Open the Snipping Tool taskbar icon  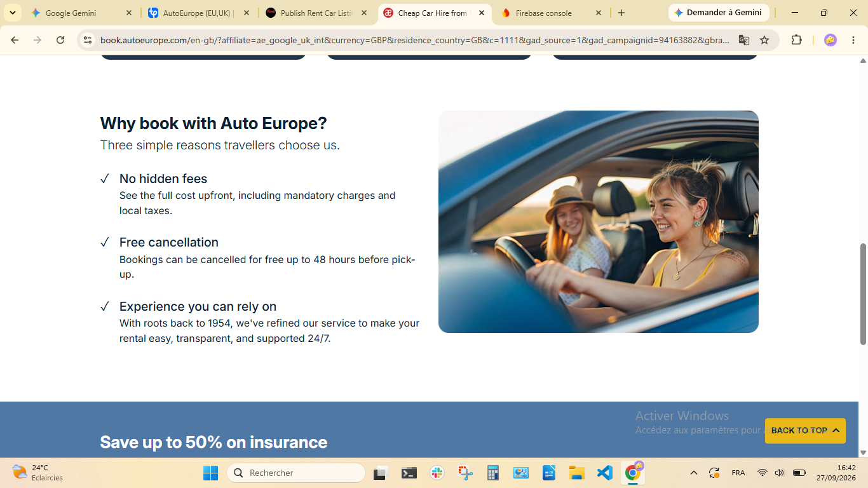point(465,473)
